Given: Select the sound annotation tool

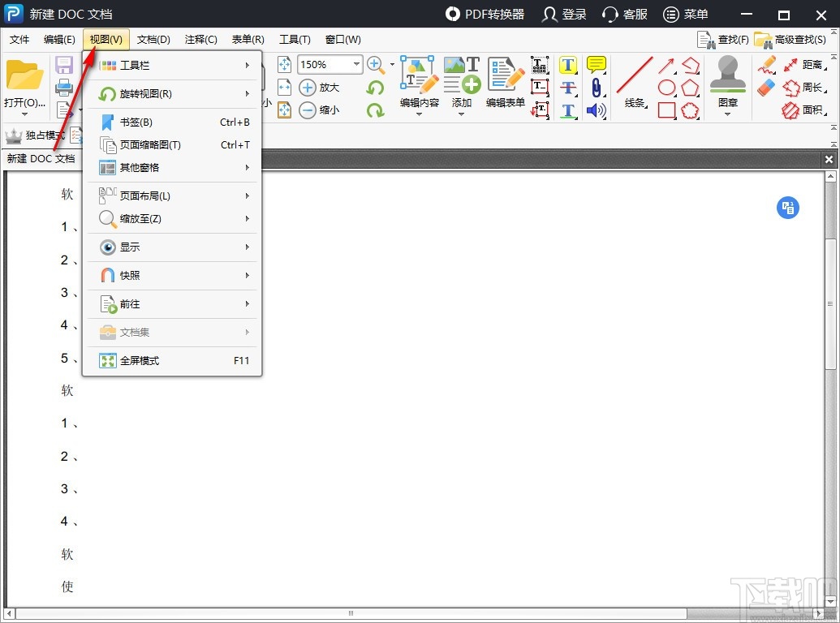Looking at the screenshot, I should [597, 110].
